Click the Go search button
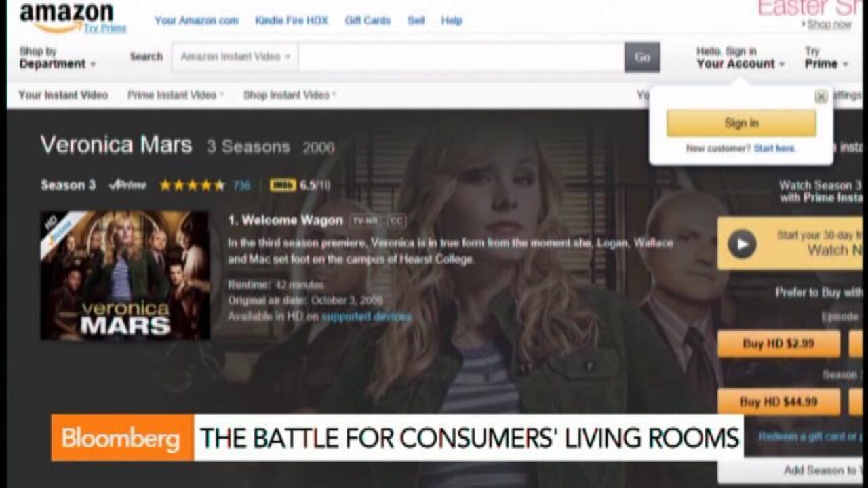 click(x=642, y=57)
